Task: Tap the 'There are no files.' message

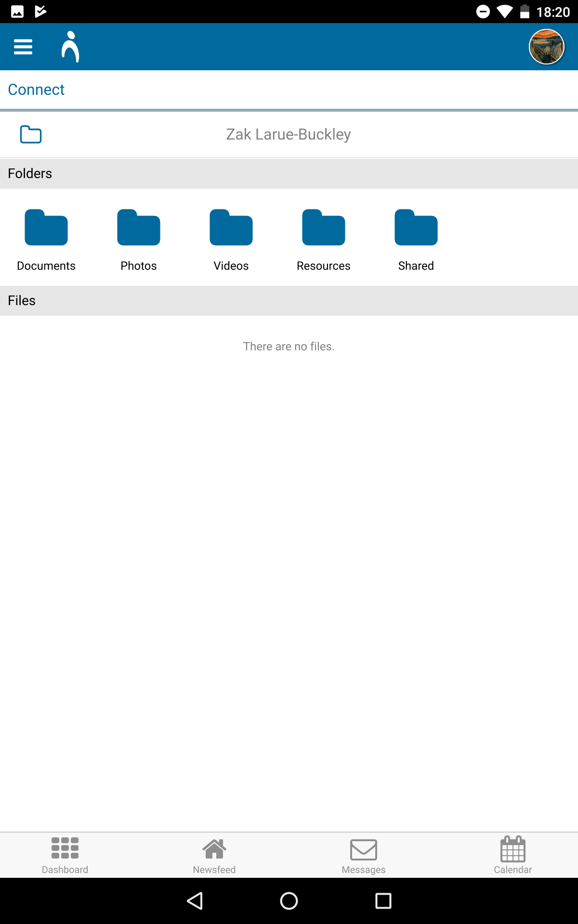Action: click(x=289, y=346)
